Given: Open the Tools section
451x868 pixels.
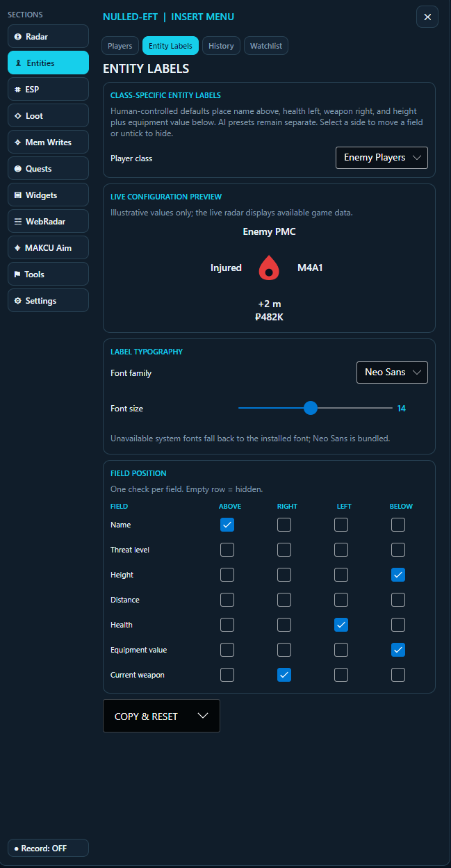Looking at the screenshot, I should tap(48, 274).
